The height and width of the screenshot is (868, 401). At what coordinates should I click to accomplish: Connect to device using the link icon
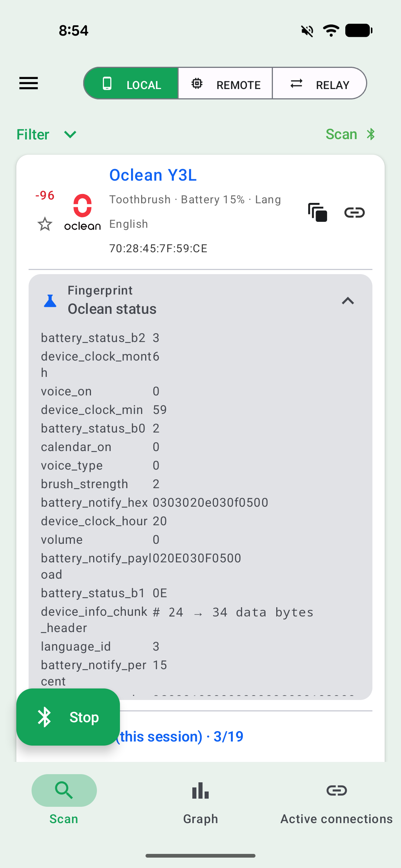pos(355,213)
